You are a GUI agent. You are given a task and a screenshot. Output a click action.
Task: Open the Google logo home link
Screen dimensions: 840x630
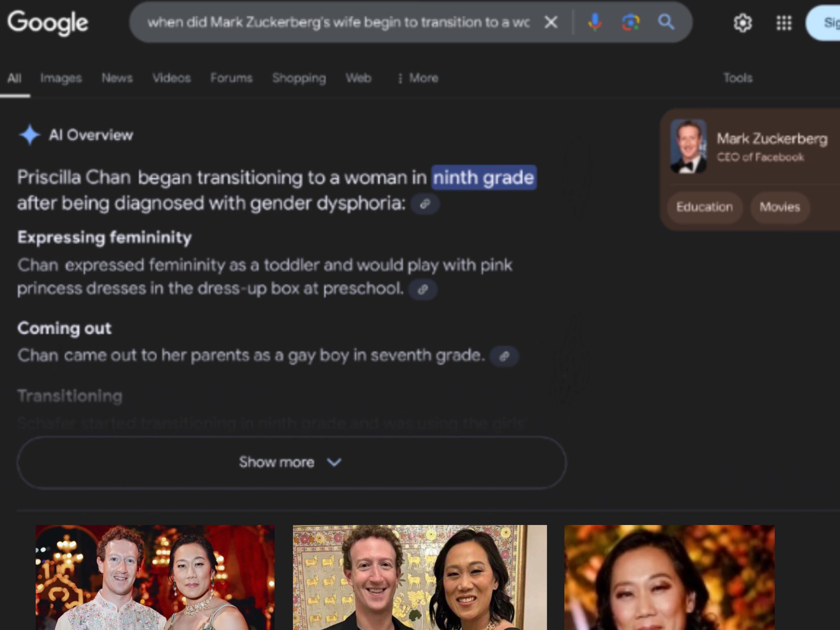click(x=48, y=23)
